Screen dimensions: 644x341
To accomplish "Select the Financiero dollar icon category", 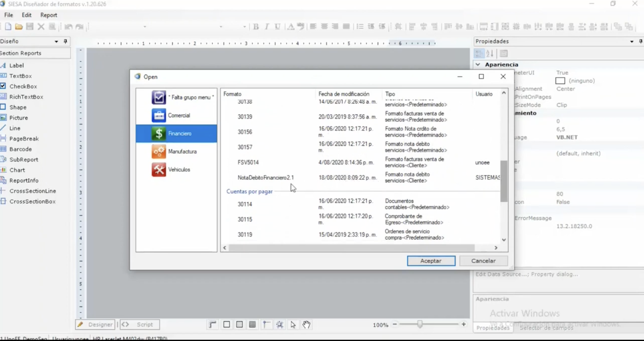I will [x=159, y=133].
